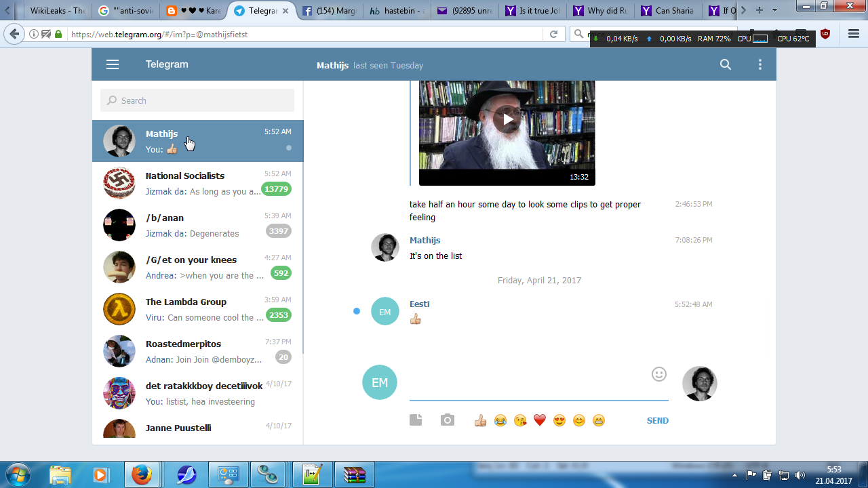Play the embedded video in the chat

507,120
